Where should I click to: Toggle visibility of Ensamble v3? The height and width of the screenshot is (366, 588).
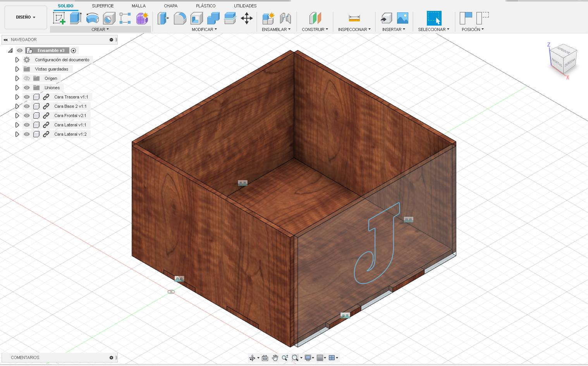(x=20, y=50)
